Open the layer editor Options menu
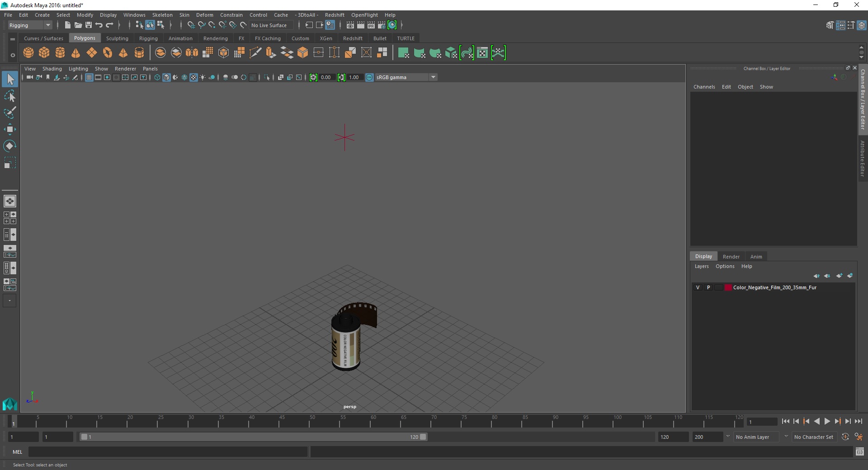The width and height of the screenshot is (868, 470). point(725,266)
